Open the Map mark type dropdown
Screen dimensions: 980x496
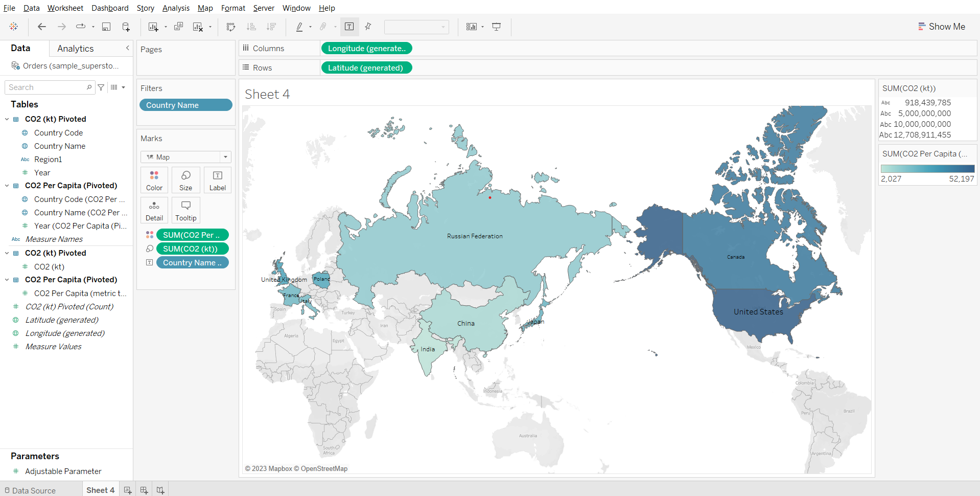click(186, 157)
